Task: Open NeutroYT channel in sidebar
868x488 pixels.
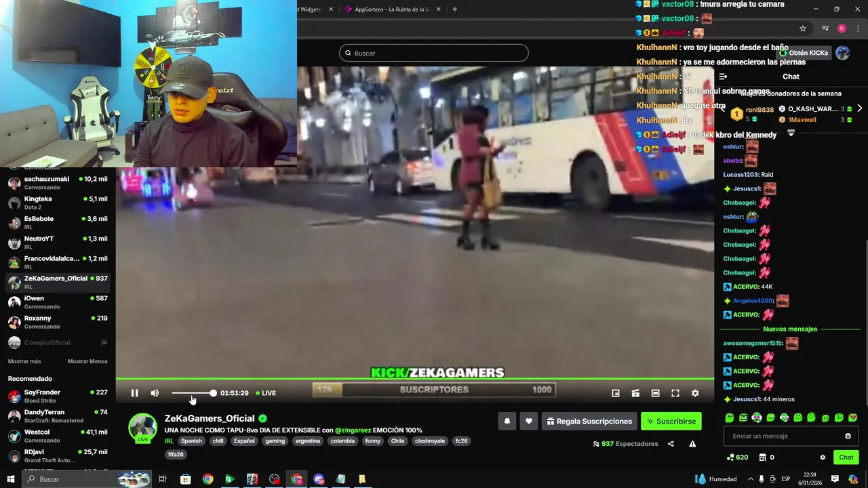Action: [58, 243]
